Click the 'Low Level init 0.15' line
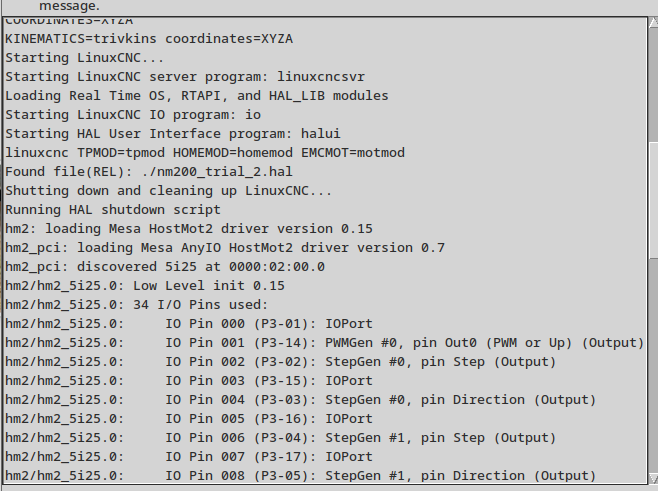658x491 pixels. (x=145, y=286)
